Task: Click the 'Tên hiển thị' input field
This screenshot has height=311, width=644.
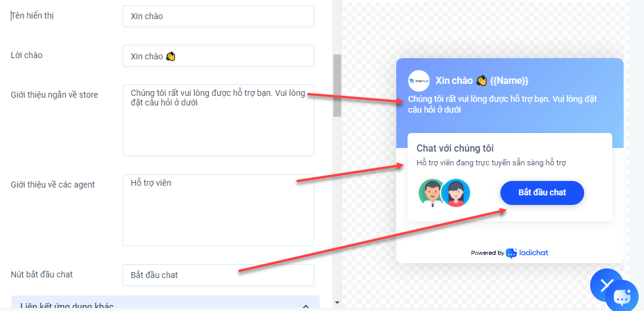Action: (218, 16)
